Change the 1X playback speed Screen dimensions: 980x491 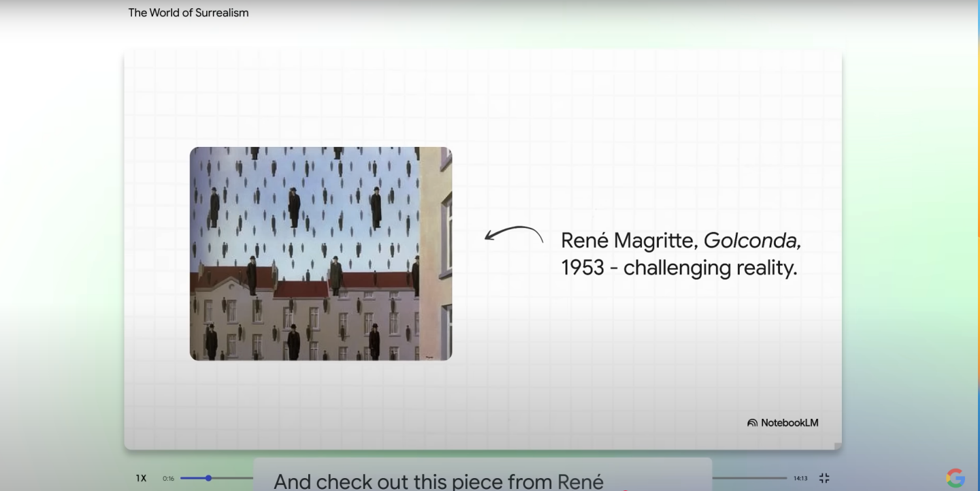click(x=141, y=478)
